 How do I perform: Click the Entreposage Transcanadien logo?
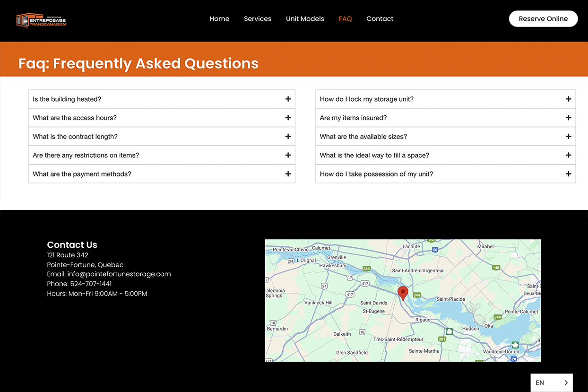[x=41, y=20]
